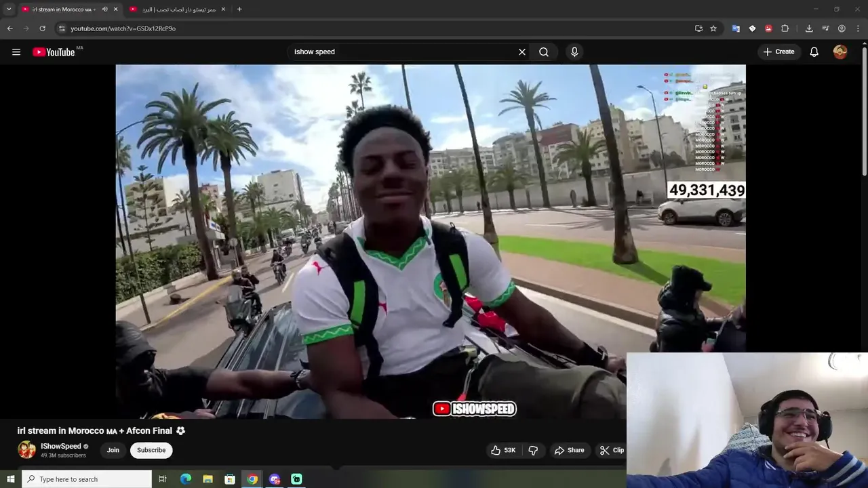This screenshot has width=868, height=488.
Task: Open the Windows Start menu
Action: click(10, 479)
